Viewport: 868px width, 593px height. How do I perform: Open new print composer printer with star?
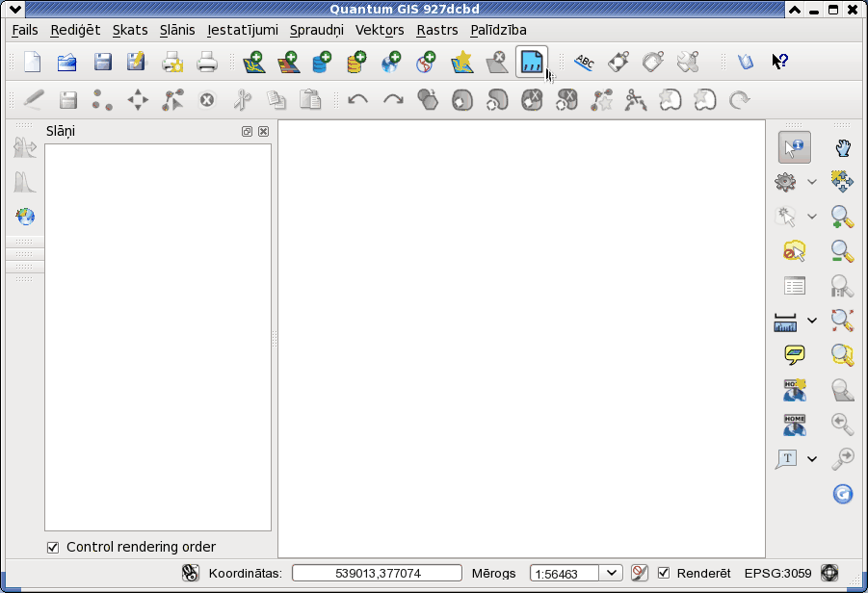[172, 62]
